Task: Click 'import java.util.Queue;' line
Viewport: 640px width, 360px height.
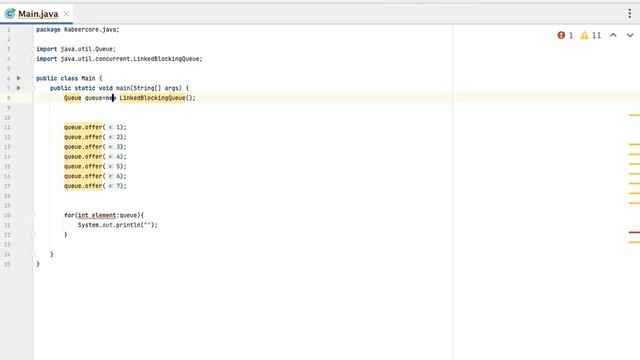Action: (x=76, y=49)
